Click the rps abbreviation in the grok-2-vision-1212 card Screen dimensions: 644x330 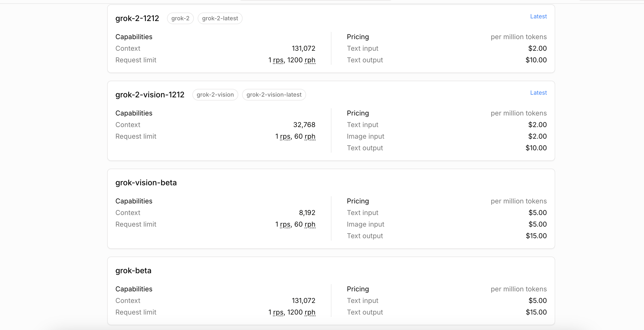click(285, 136)
